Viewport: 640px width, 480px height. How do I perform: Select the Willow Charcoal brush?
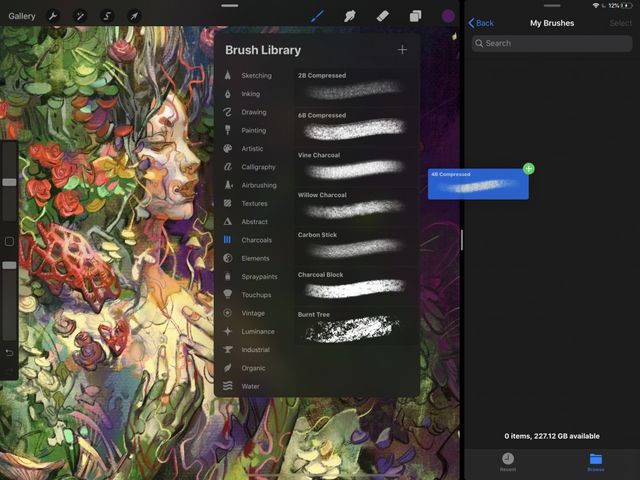point(356,206)
